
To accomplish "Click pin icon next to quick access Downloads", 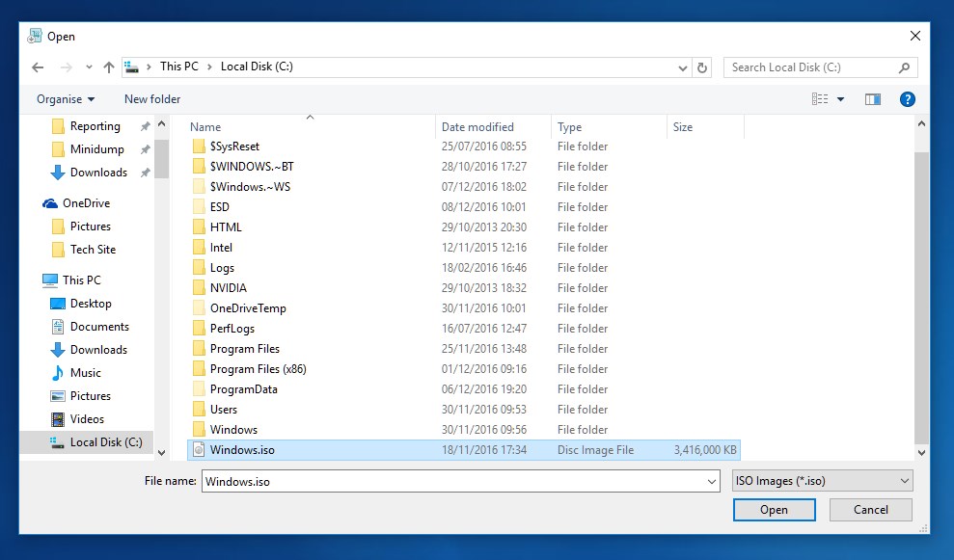I will 145,173.
